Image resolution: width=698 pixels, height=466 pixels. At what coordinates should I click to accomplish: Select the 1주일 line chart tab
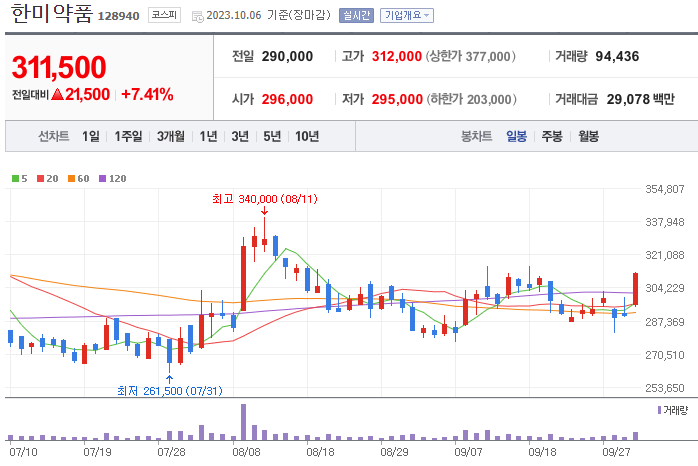pyautogui.click(x=129, y=136)
